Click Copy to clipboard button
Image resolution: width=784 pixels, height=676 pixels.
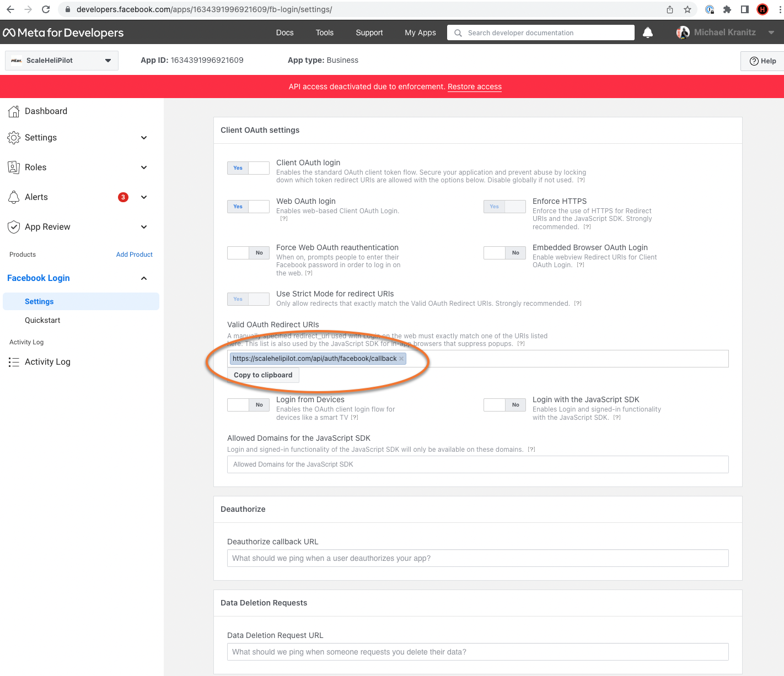263,375
